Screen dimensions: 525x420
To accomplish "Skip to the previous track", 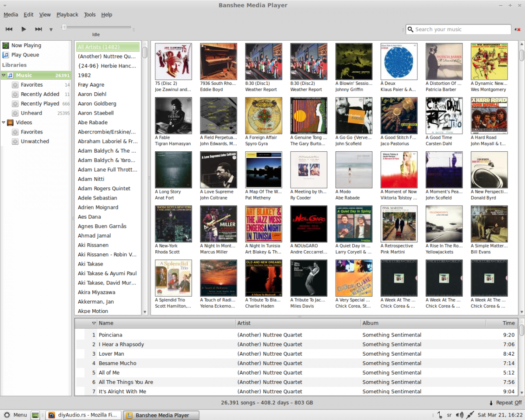I will click(x=9, y=29).
